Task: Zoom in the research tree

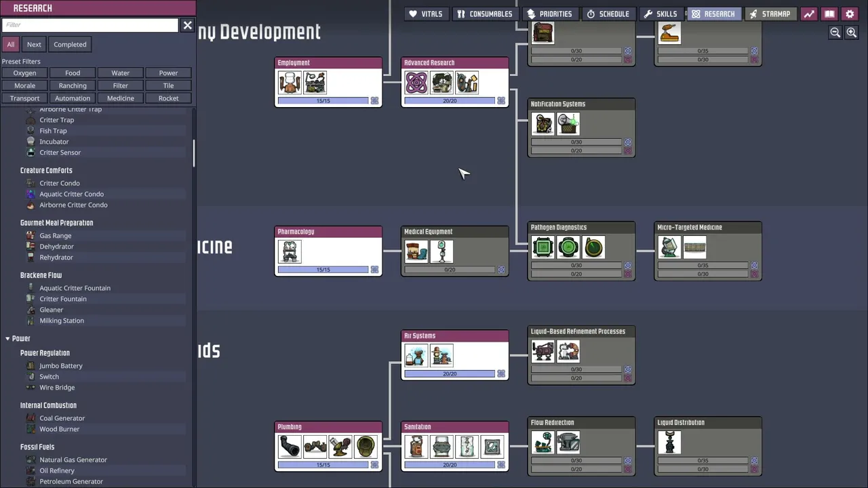Action: click(852, 33)
